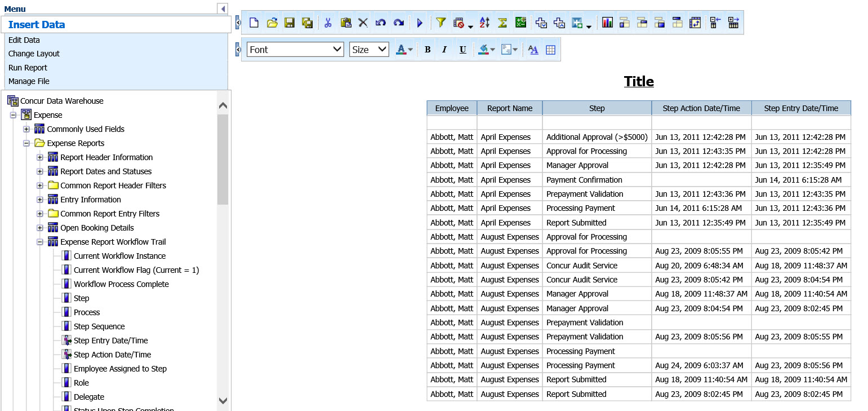Click the Filter funnel icon
The width and height of the screenshot is (868, 411).
tap(441, 23)
